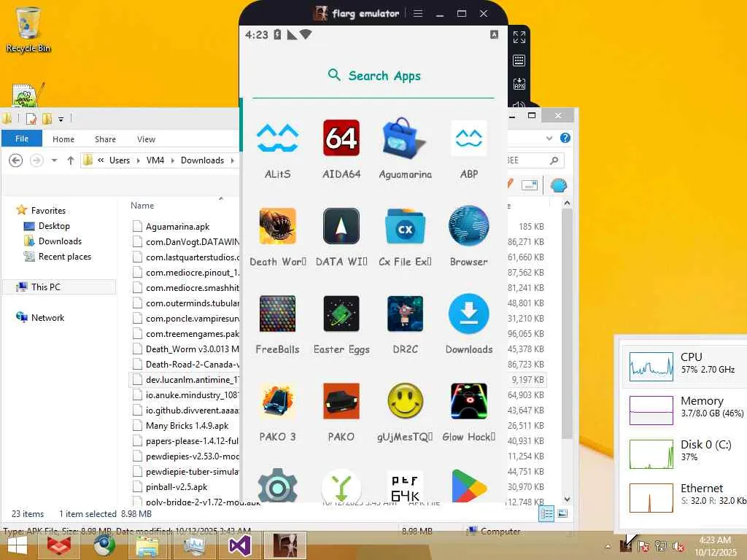Open the PTF 64K app icon

point(405,486)
